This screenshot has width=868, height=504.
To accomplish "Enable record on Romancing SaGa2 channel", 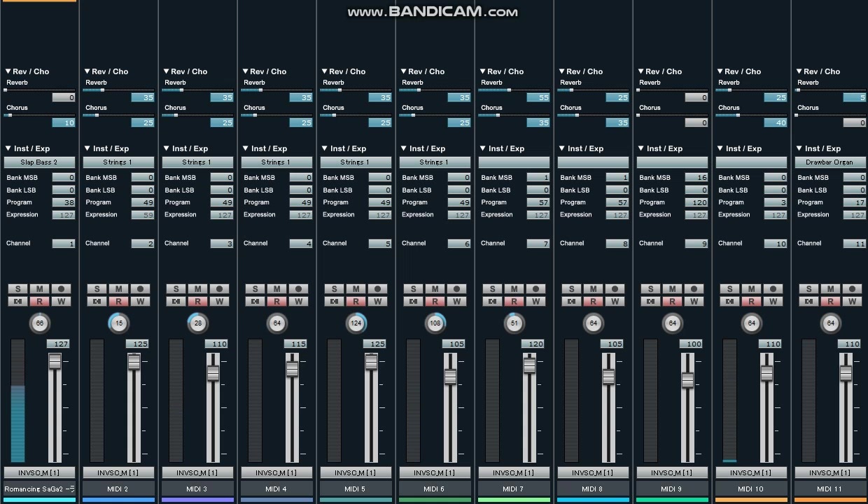I will [x=61, y=289].
